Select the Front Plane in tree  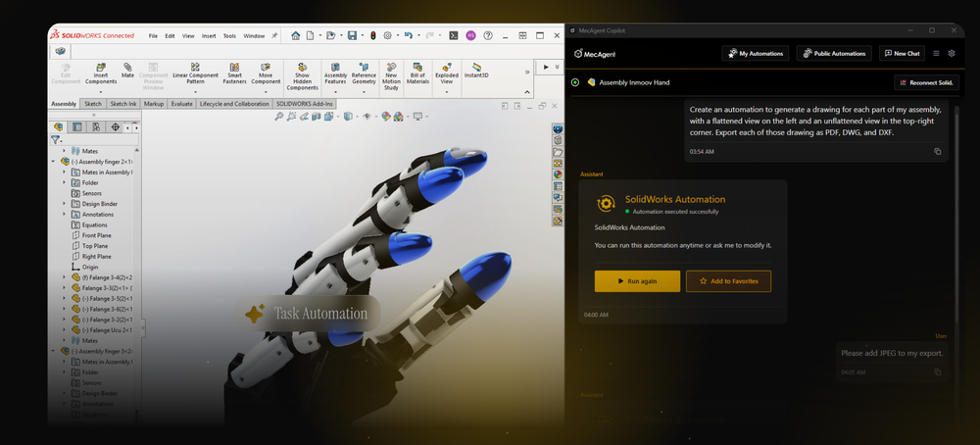click(91, 235)
